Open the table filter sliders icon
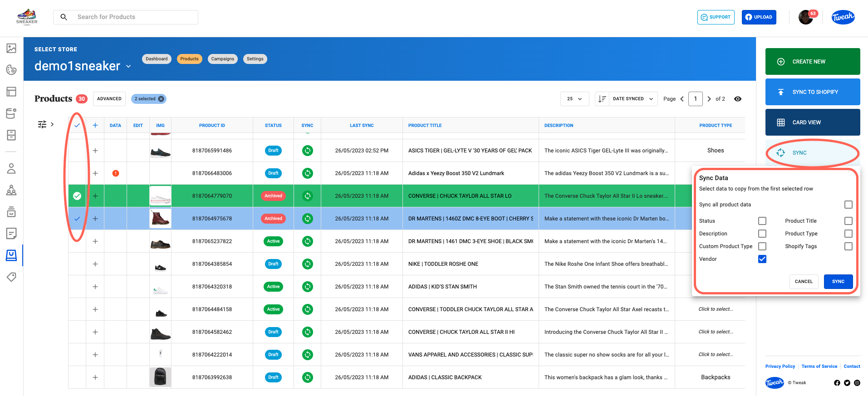Viewport: 868px width, 396px height. (42, 124)
